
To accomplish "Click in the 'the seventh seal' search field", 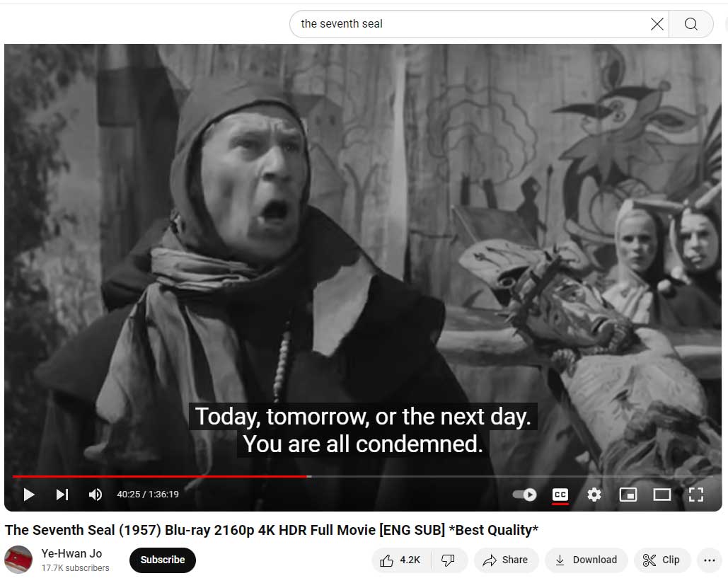I will (x=469, y=24).
